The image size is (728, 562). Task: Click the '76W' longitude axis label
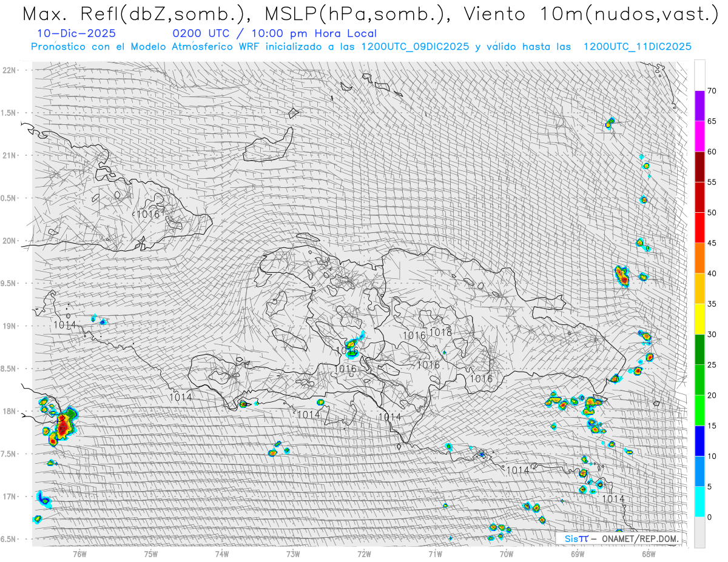coord(79,554)
